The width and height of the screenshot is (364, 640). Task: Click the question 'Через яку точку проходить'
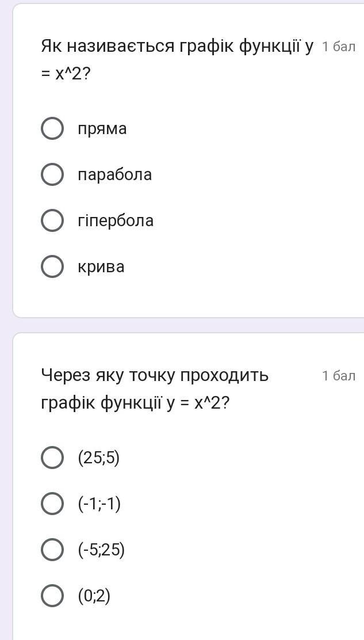click(155, 375)
